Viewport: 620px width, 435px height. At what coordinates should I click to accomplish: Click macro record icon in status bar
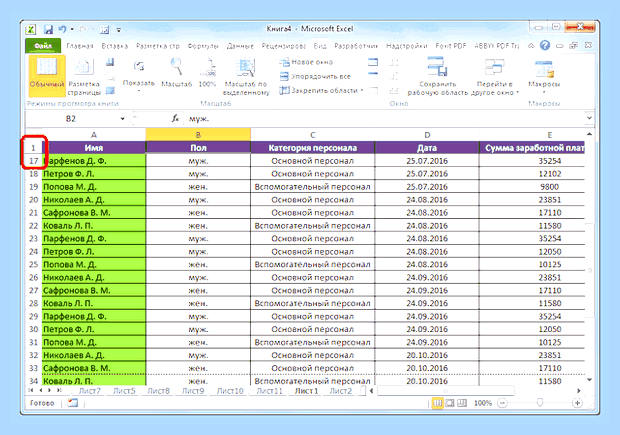pyautogui.click(x=73, y=403)
